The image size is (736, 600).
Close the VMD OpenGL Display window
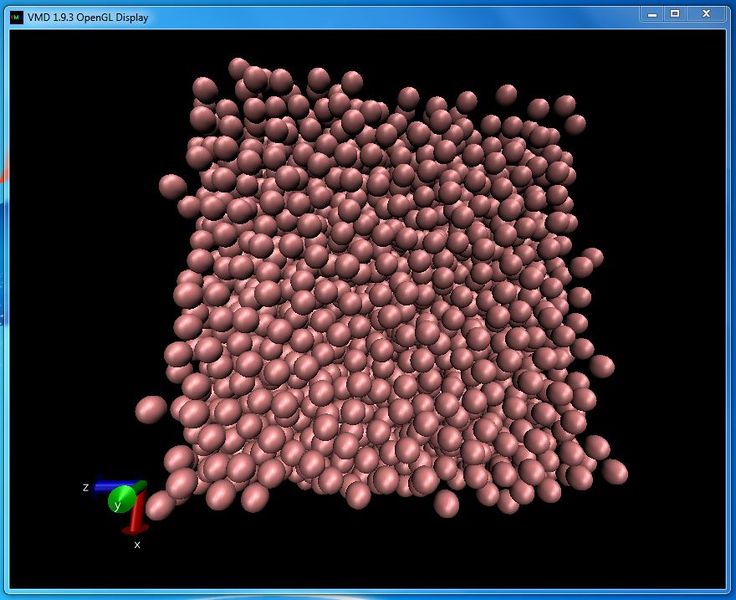706,14
